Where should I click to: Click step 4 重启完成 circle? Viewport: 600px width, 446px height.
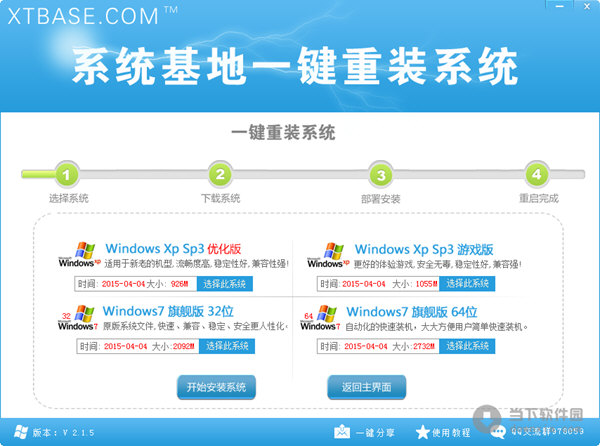pos(536,175)
